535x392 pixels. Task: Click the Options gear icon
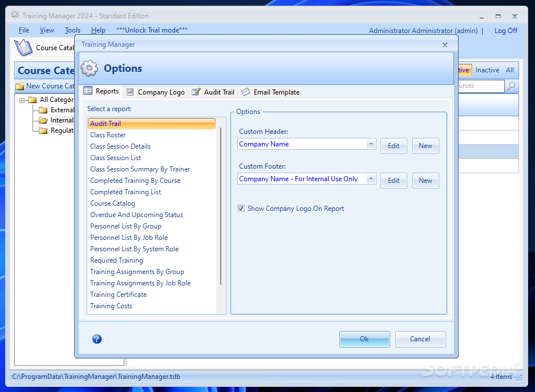(x=90, y=68)
